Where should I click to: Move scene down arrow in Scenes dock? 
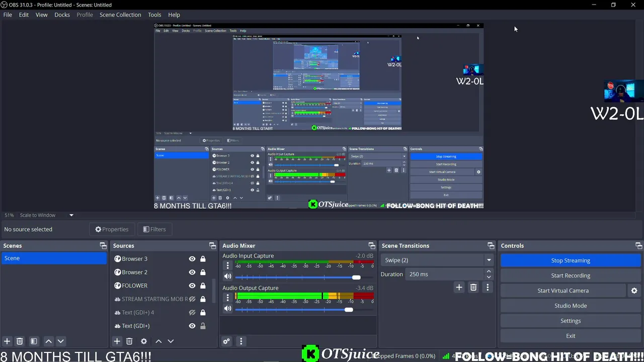click(x=60, y=341)
